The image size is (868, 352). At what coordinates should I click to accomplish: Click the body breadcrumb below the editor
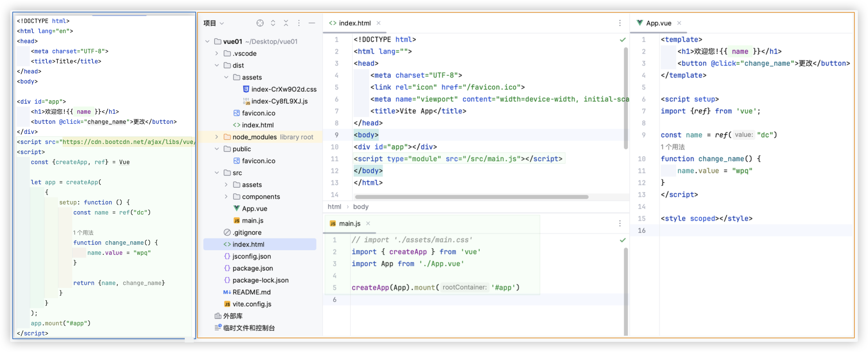[x=360, y=207]
